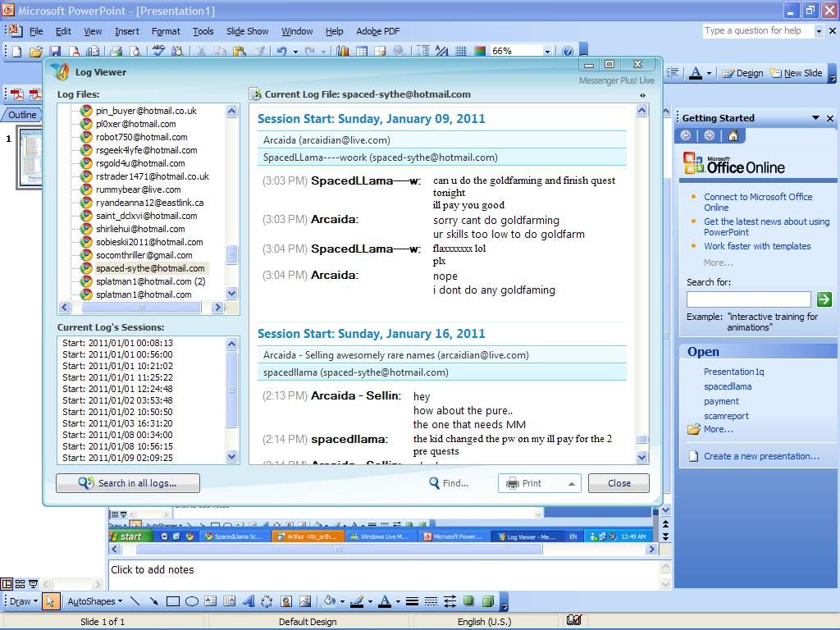Open Draw toolbar Font Color dropdown arrow
Image resolution: width=840 pixels, height=630 pixels.
pyautogui.click(x=398, y=601)
